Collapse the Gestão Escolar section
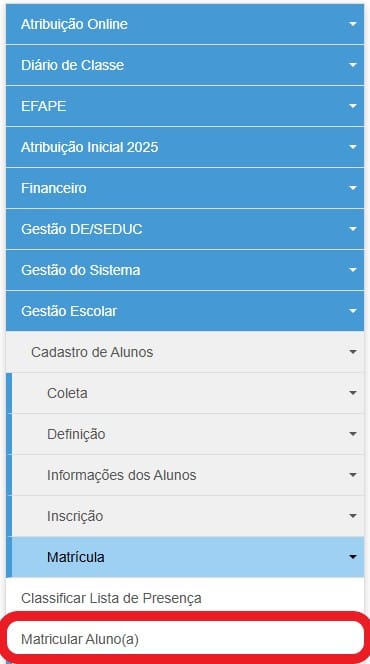 (185, 311)
